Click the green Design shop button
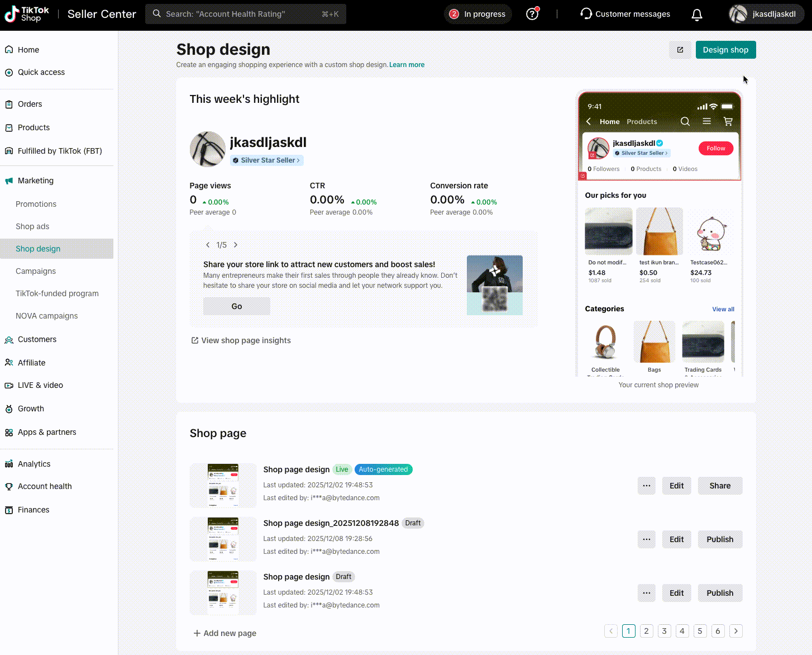 tap(726, 50)
